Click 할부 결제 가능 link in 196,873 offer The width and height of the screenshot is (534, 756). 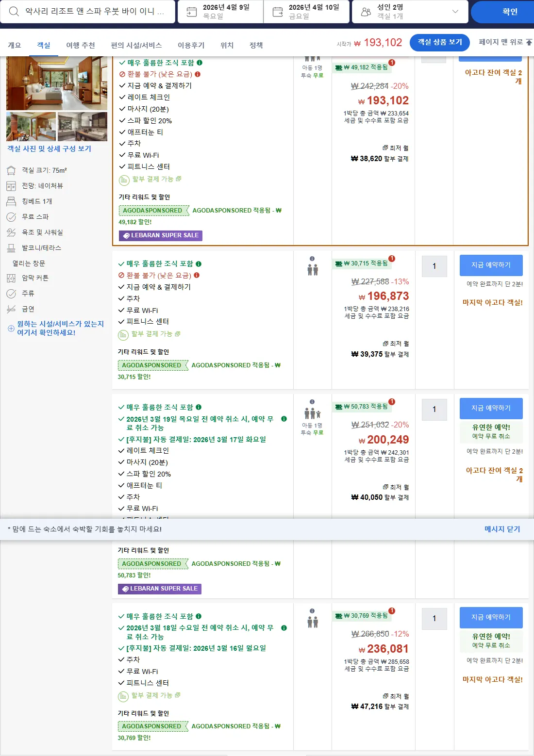(x=155, y=334)
